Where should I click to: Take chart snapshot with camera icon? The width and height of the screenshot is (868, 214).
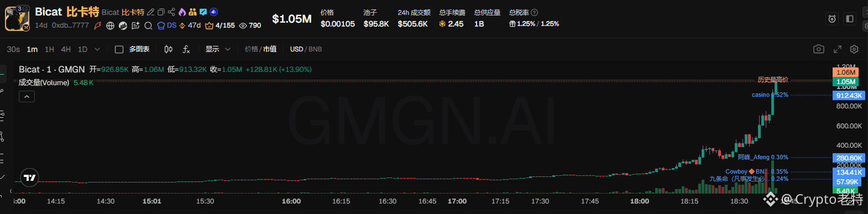[x=819, y=49]
